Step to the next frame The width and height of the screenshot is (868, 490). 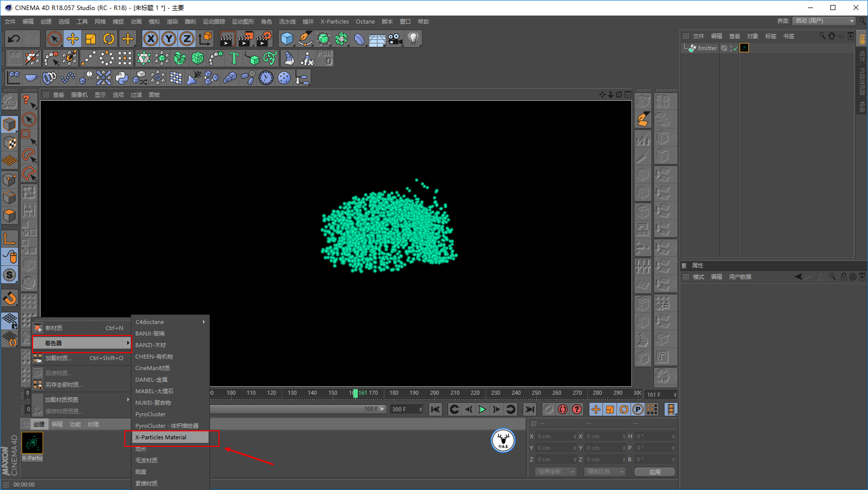coord(496,409)
